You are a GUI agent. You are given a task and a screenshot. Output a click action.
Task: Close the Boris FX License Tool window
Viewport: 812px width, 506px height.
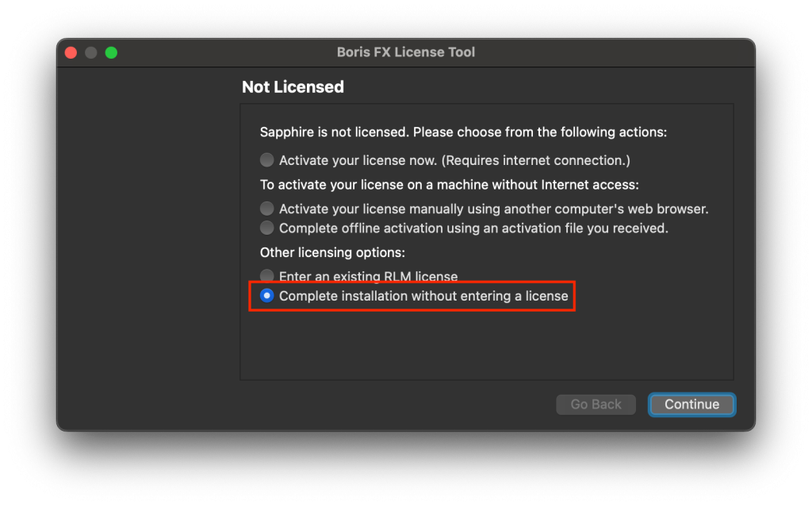[x=71, y=53]
